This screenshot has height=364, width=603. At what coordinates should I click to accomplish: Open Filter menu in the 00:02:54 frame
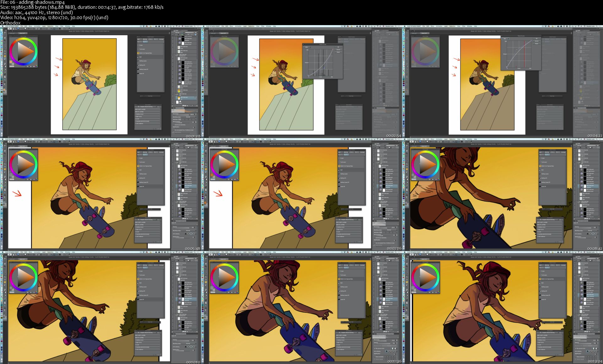pyautogui.click(x=263, y=26)
